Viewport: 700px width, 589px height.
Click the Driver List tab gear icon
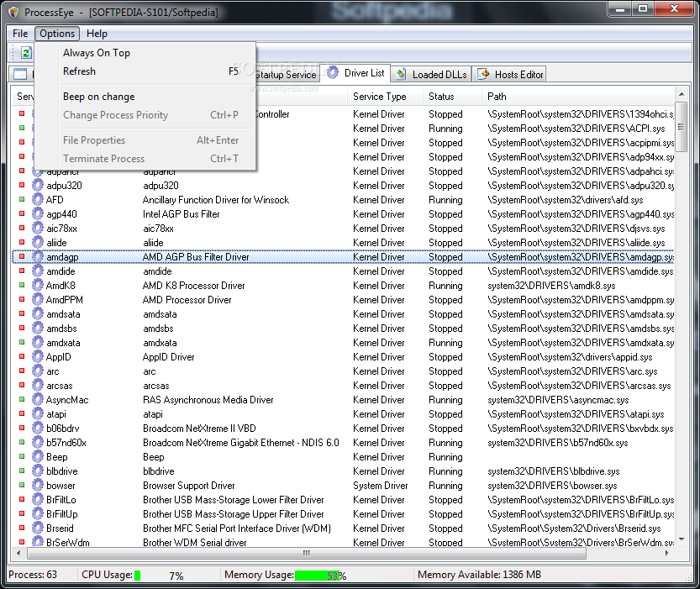tap(333, 73)
